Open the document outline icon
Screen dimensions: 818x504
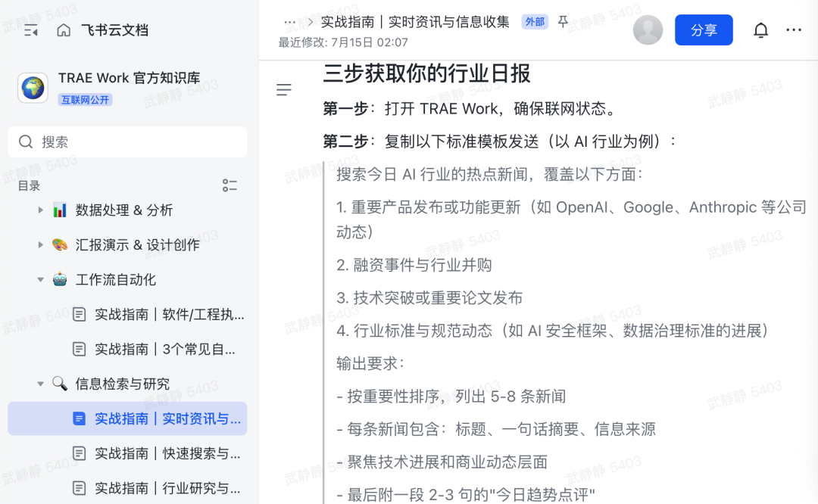click(284, 89)
